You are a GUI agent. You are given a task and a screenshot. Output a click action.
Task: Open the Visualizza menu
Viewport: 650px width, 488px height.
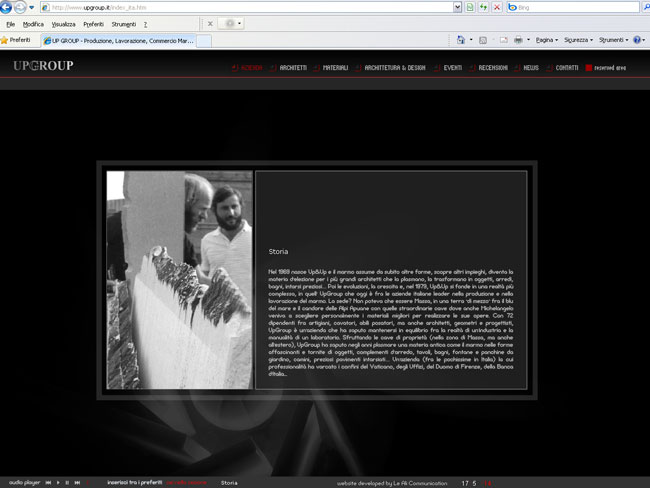tap(63, 24)
